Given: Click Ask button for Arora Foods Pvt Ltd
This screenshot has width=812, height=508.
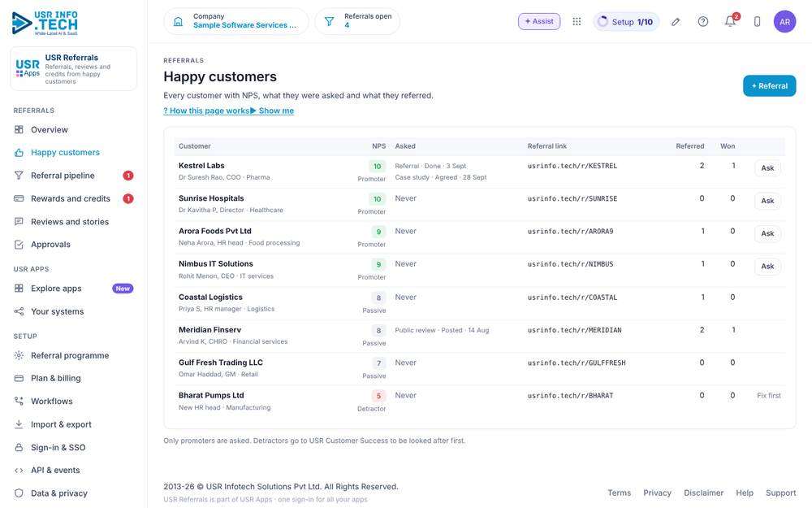Looking at the screenshot, I should click(x=767, y=233).
